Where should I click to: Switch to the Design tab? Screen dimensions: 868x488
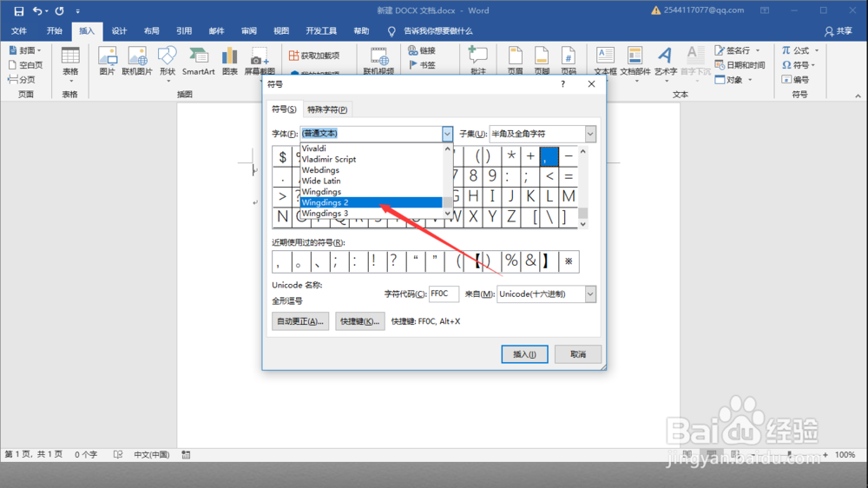pos(119,31)
